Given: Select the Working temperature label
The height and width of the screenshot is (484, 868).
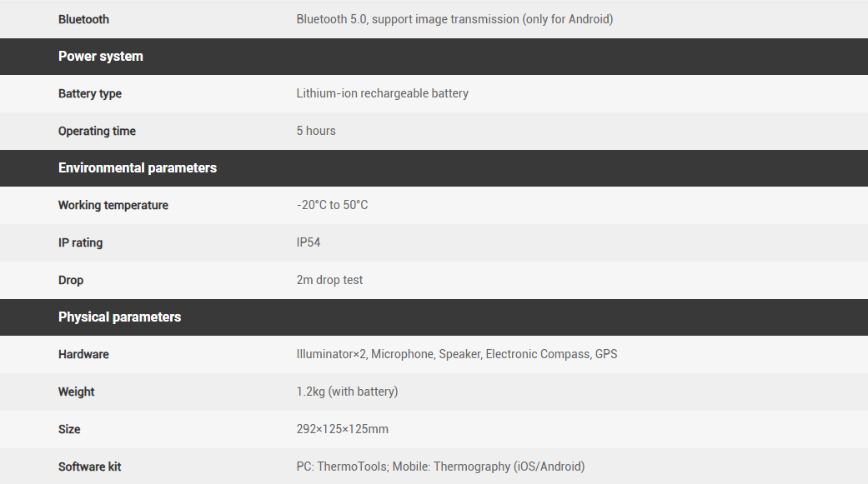Looking at the screenshot, I should (x=113, y=206).
